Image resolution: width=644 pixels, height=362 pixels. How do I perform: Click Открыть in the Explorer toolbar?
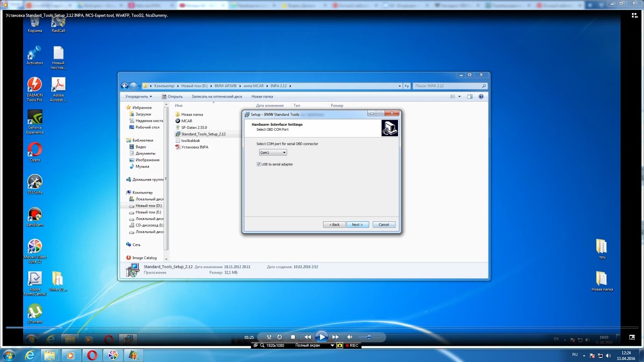(x=173, y=97)
